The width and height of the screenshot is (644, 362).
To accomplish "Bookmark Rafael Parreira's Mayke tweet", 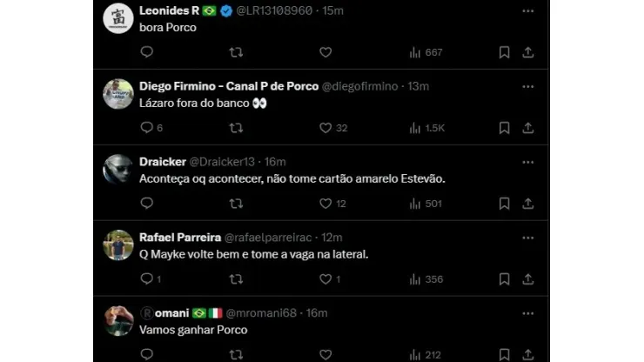I will click(504, 279).
